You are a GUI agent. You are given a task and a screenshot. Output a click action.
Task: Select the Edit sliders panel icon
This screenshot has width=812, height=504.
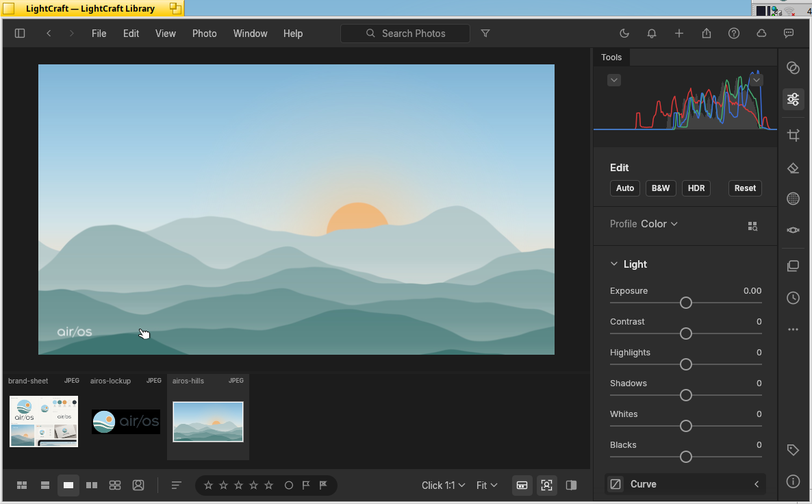pos(793,99)
